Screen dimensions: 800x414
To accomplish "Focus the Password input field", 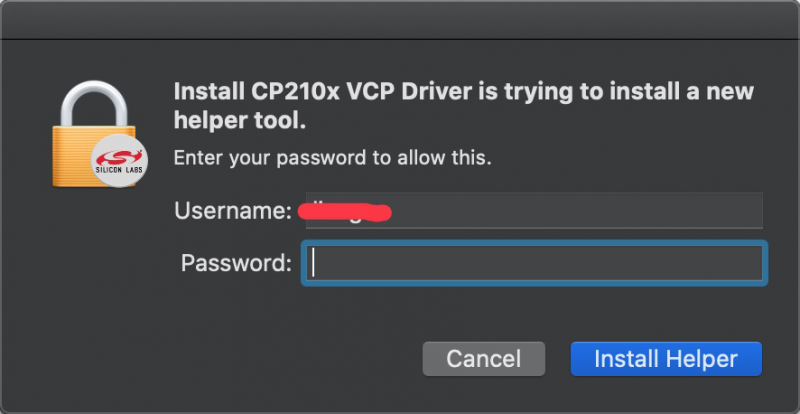I will 534,262.
